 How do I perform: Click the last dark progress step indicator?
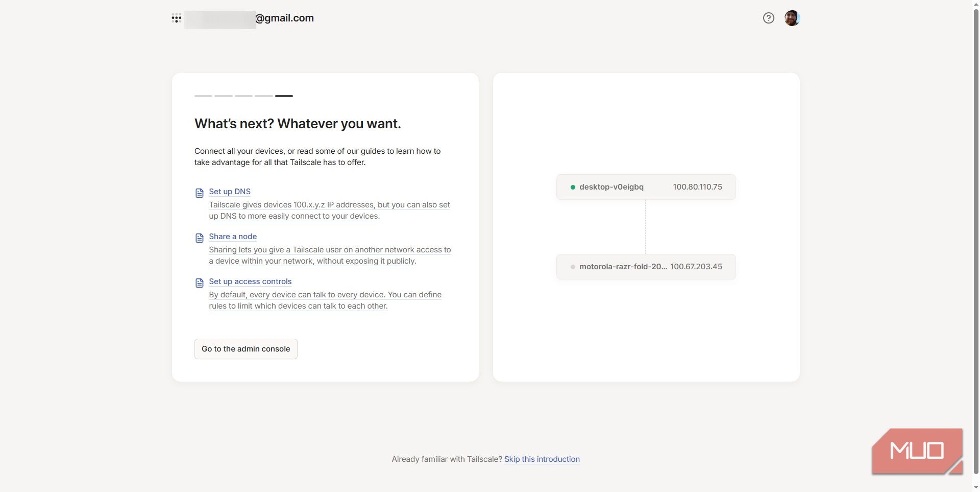[284, 96]
